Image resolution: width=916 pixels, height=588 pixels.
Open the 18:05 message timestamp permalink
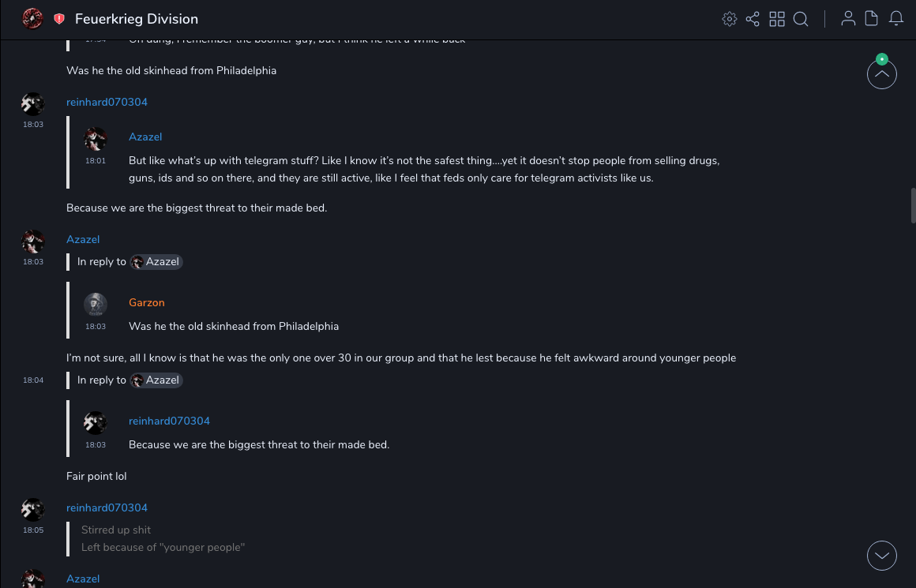(x=33, y=530)
